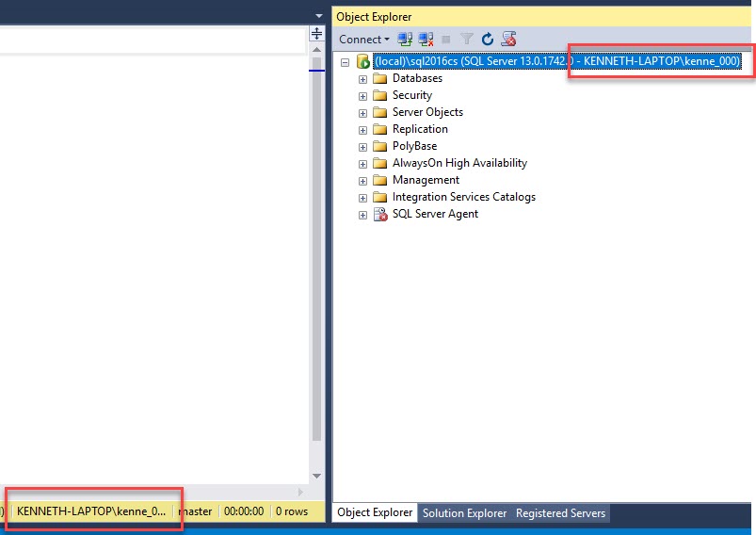756x535 pixels.
Task: Click the SQL Server Agent icon
Action: [x=380, y=214]
